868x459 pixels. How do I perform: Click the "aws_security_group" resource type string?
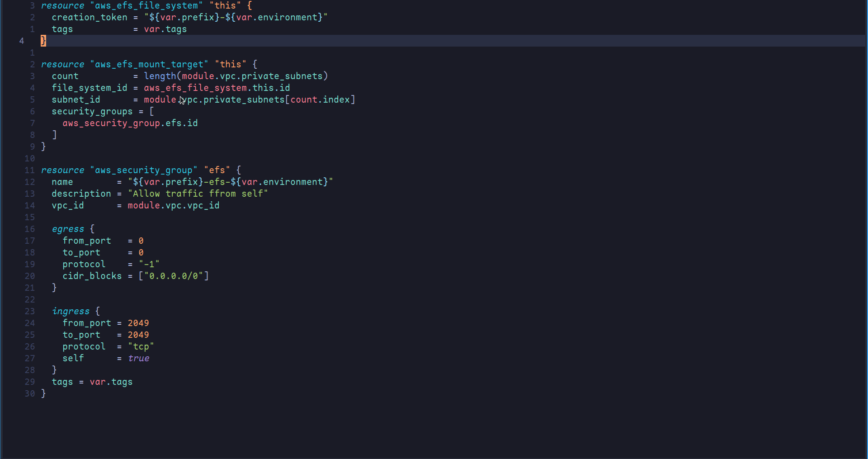[144, 170]
